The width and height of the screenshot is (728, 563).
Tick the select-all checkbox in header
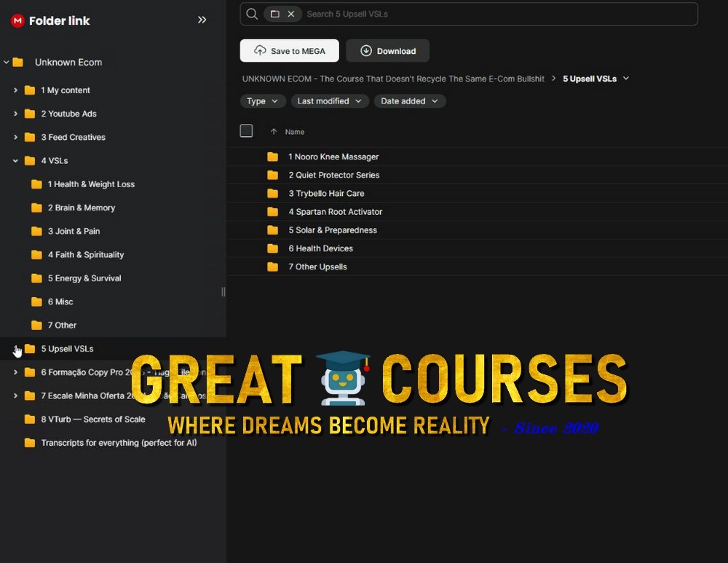(x=246, y=131)
